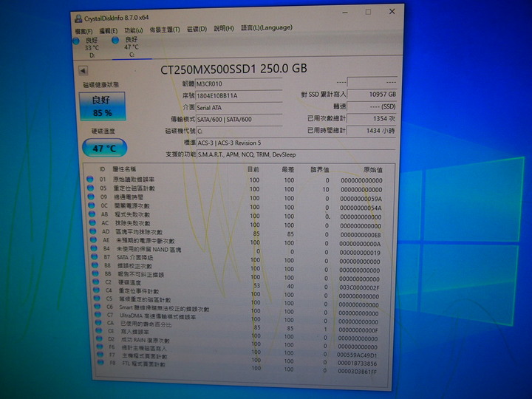Open the 編輯(E) menu

point(108,31)
